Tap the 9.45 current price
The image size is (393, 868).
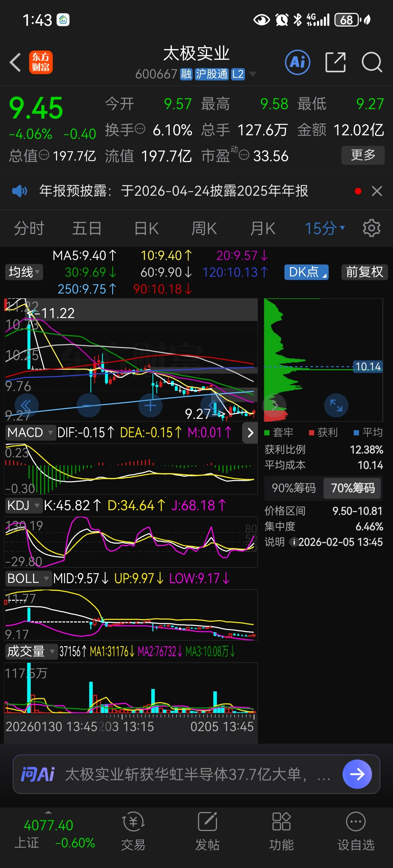[36, 108]
